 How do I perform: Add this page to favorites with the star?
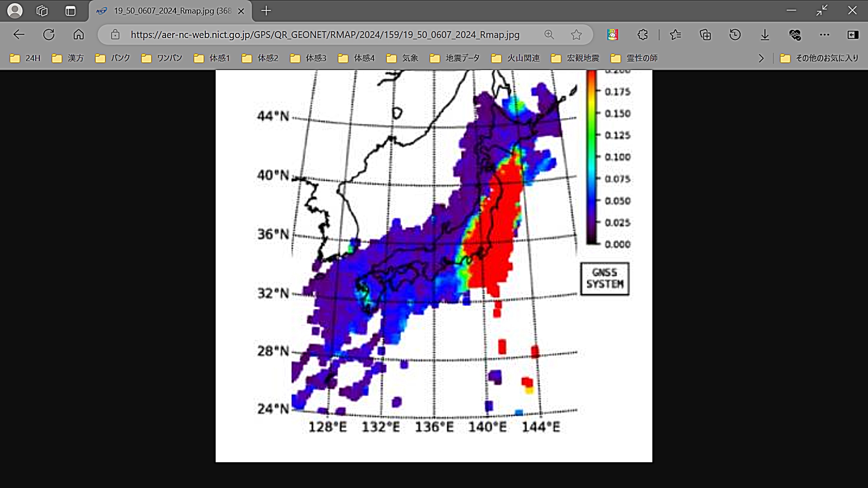click(576, 35)
